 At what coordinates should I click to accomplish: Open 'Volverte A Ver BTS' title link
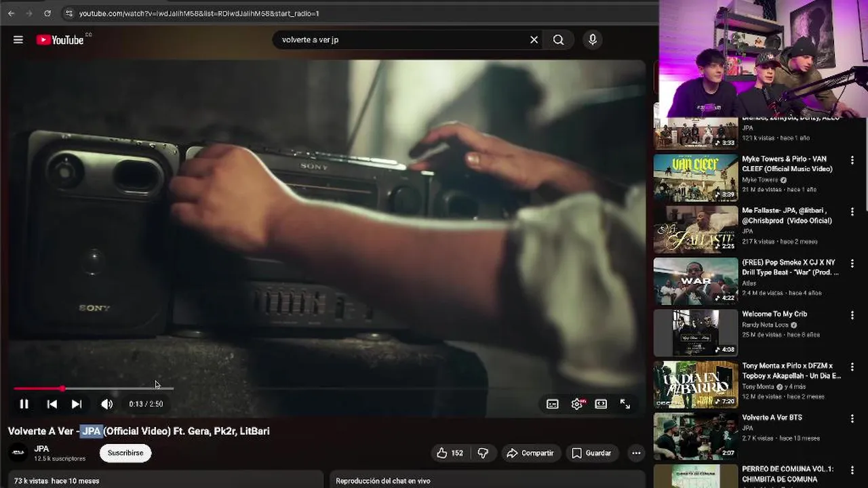coord(772,418)
